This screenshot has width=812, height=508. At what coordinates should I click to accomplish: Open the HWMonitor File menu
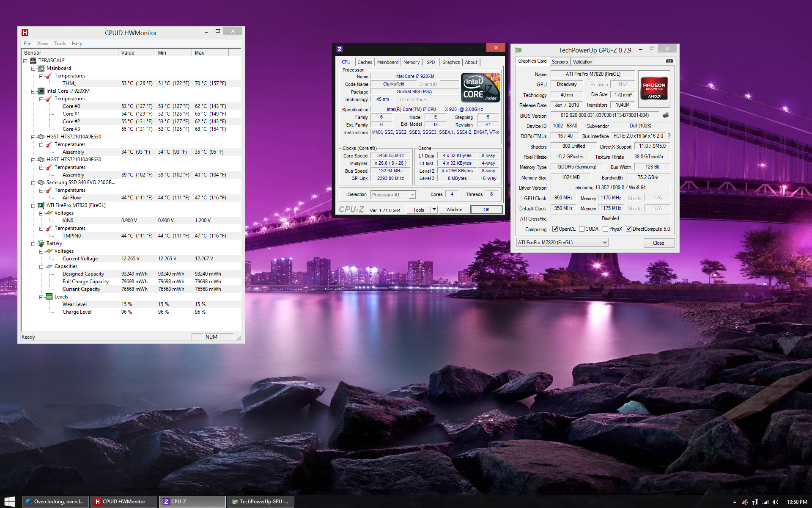click(27, 44)
